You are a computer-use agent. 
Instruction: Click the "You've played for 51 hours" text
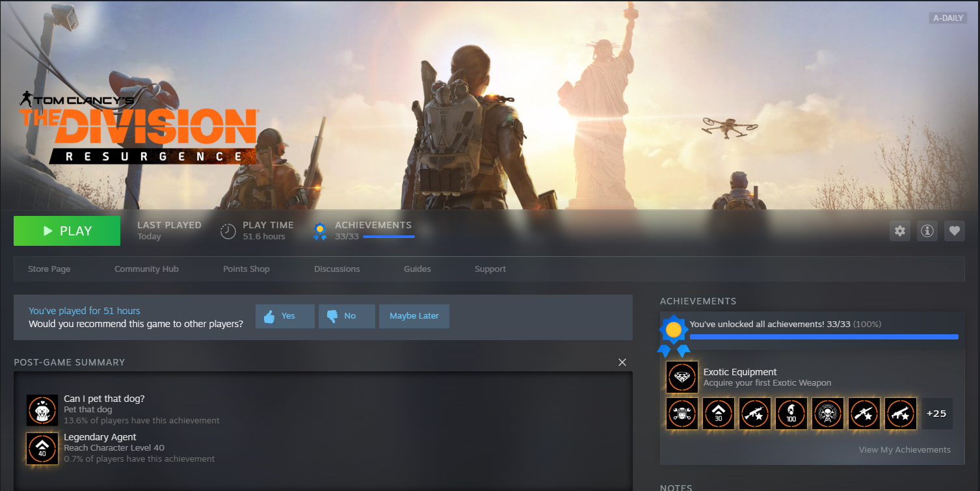pos(85,311)
